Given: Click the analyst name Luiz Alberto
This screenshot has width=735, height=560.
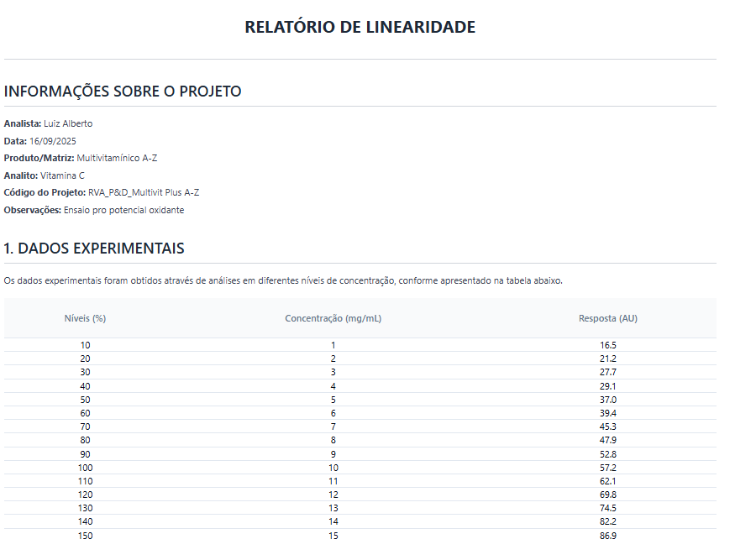Looking at the screenshot, I should [x=68, y=123].
